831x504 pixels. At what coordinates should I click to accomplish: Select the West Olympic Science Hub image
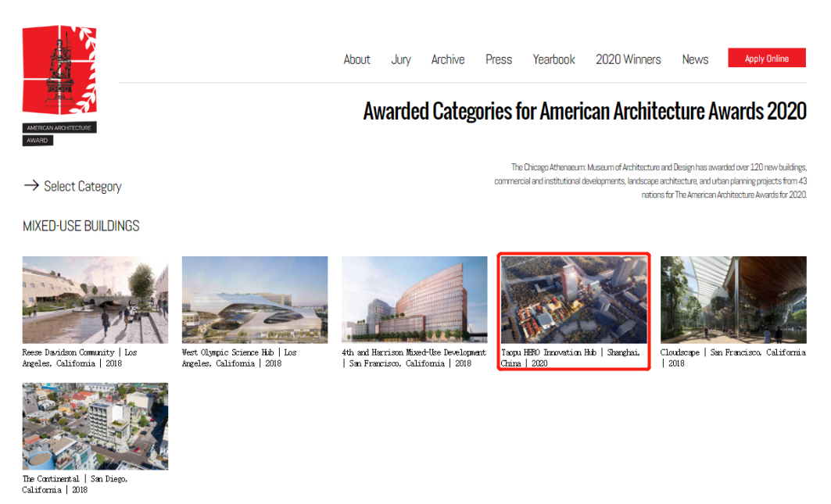[255, 300]
